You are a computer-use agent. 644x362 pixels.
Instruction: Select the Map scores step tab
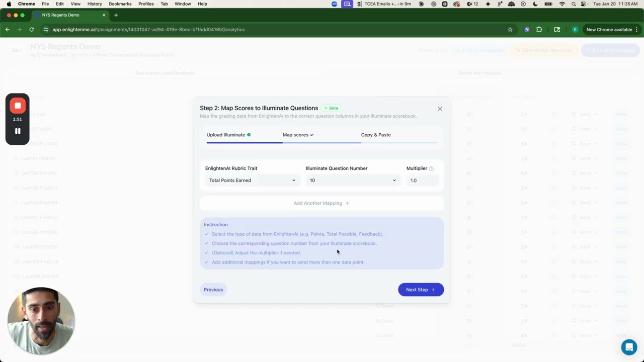tap(298, 135)
